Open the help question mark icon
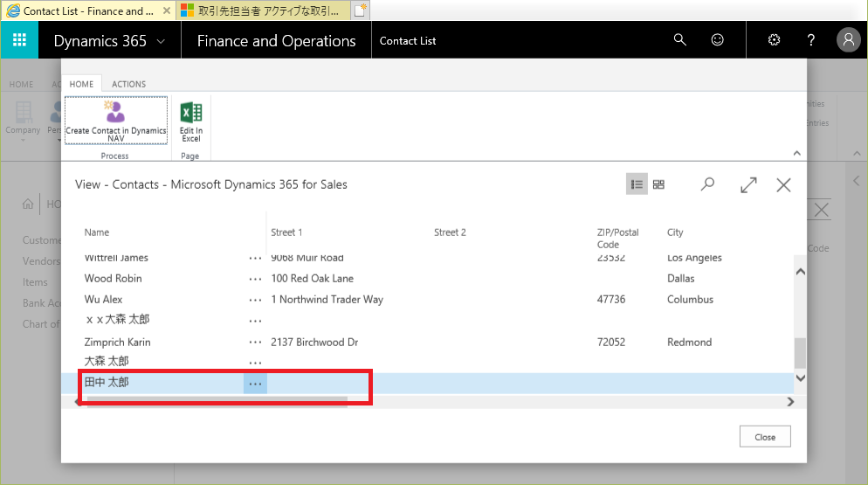 coord(811,40)
